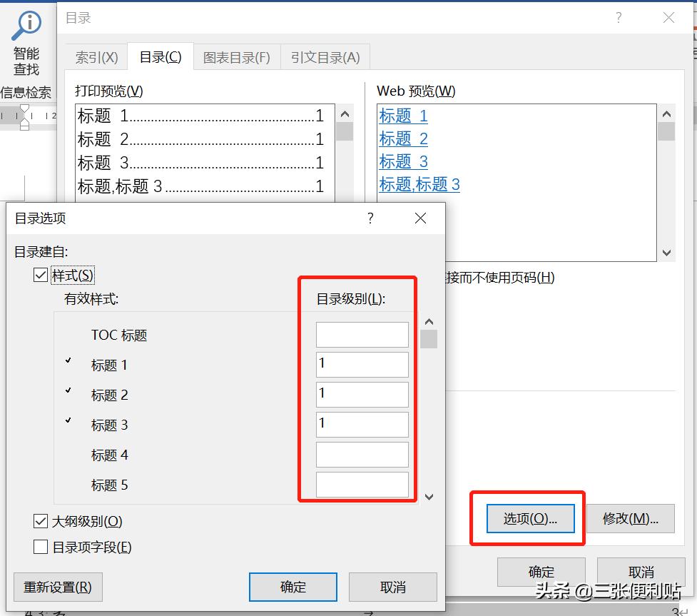The image size is (697, 616).
Task: Click the scroll-down arrow in Web预览 pane
Action: [x=666, y=253]
